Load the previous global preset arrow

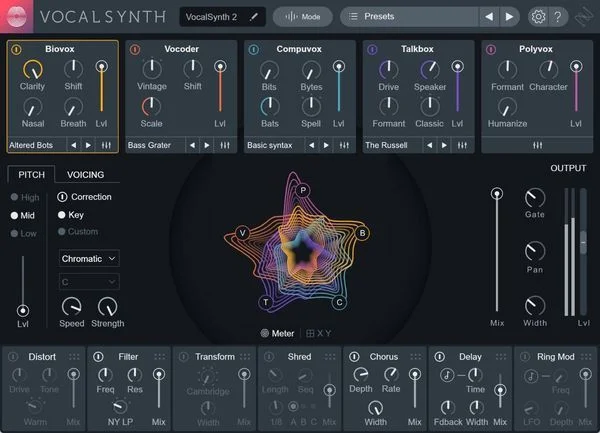coord(489,16)
